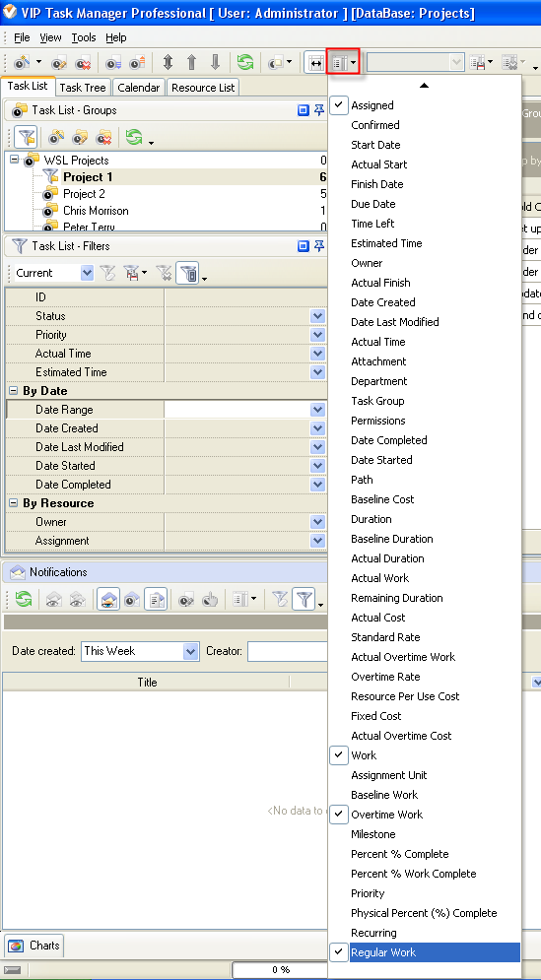
Task: Open the Status filter dropdown
Action: coord(317,316)
